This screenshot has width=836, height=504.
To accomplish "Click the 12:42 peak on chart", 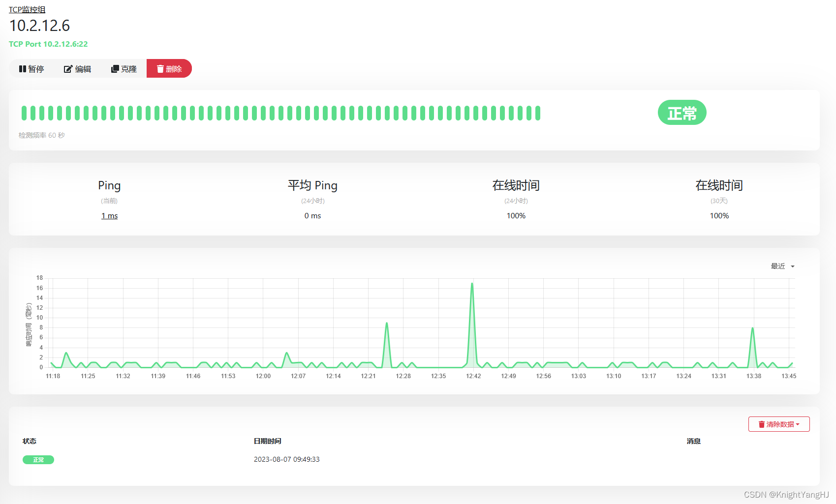I will coord(472,284).
